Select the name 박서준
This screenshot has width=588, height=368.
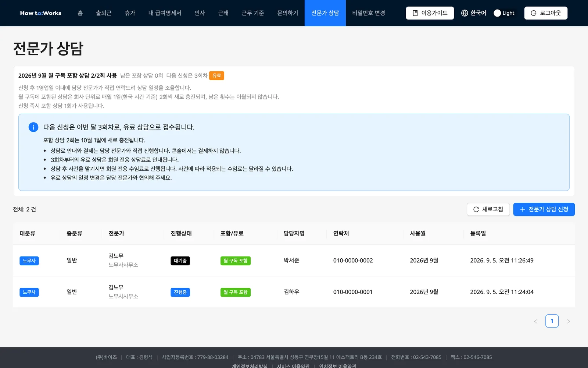[291, 261]
